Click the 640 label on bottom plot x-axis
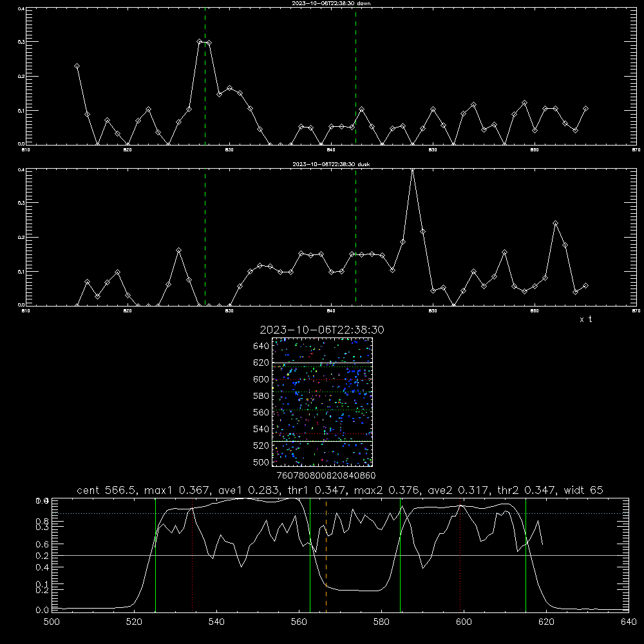Screen dimensions: 644x644 629,622
